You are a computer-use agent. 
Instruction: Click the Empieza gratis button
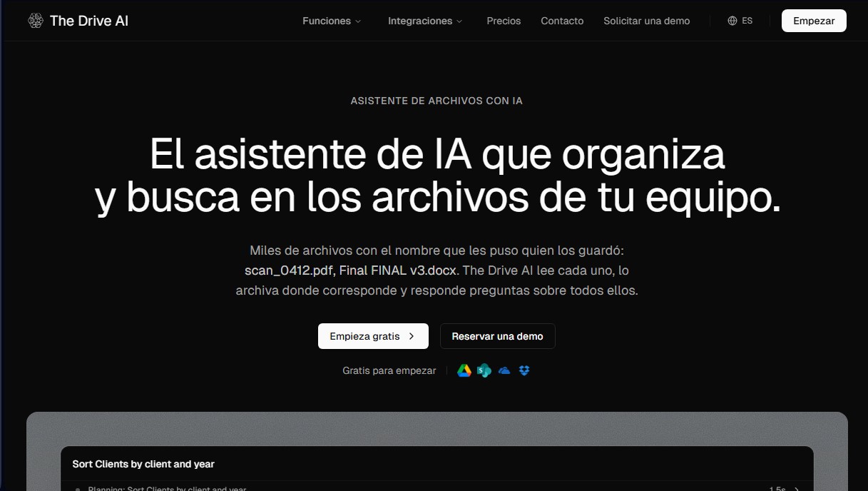click(373, 336)
